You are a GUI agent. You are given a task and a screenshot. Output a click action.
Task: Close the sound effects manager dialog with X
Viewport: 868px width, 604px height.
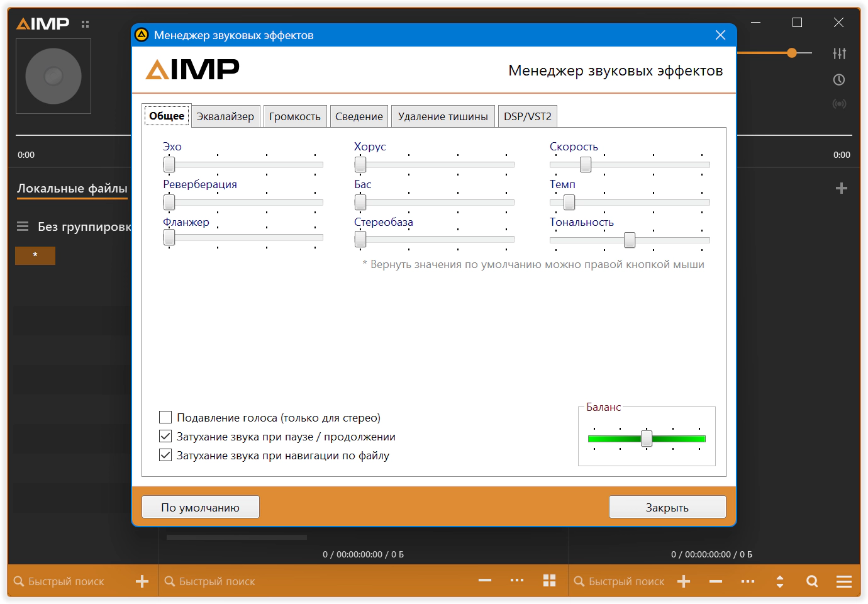tap(721, 35)
